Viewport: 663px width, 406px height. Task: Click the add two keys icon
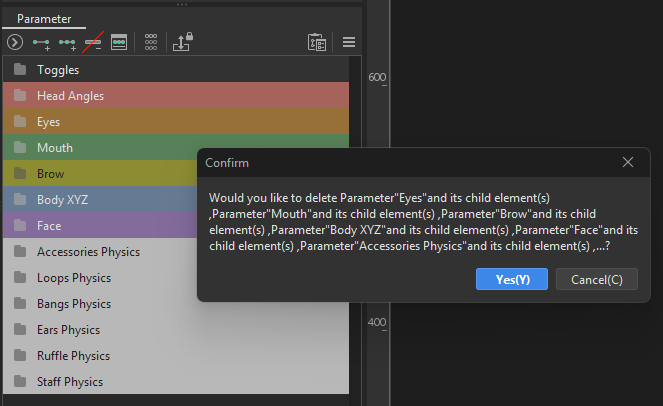[42, 42]
